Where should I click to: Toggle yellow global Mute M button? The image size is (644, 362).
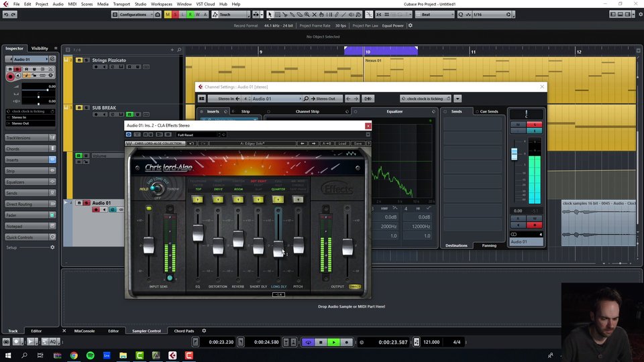click(x=168, y=14)
